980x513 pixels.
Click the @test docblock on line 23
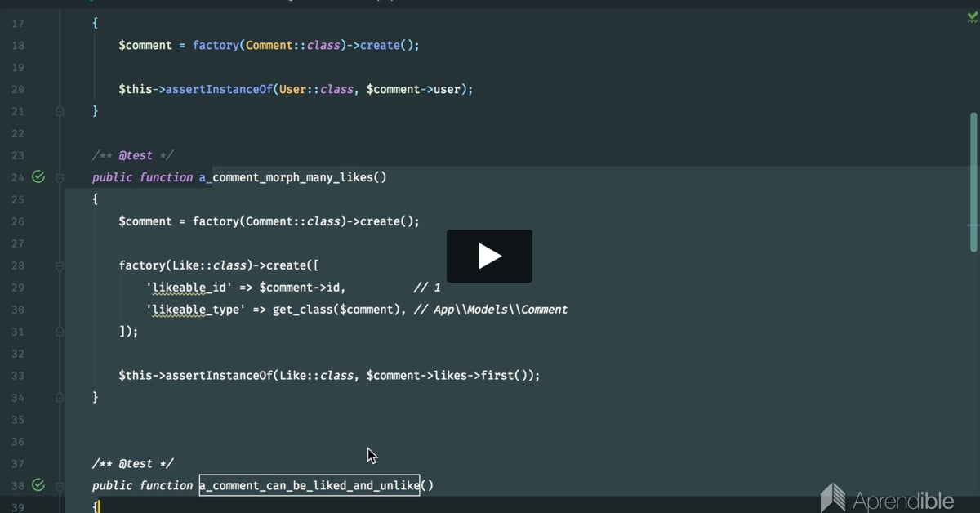click(x=133, y=155)
